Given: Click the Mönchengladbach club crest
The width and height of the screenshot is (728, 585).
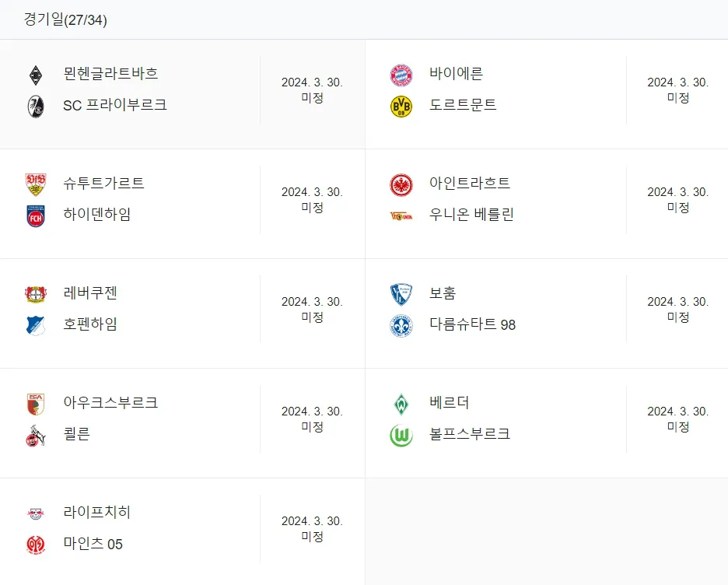Looking at the screenshot, I should point(36,75).
